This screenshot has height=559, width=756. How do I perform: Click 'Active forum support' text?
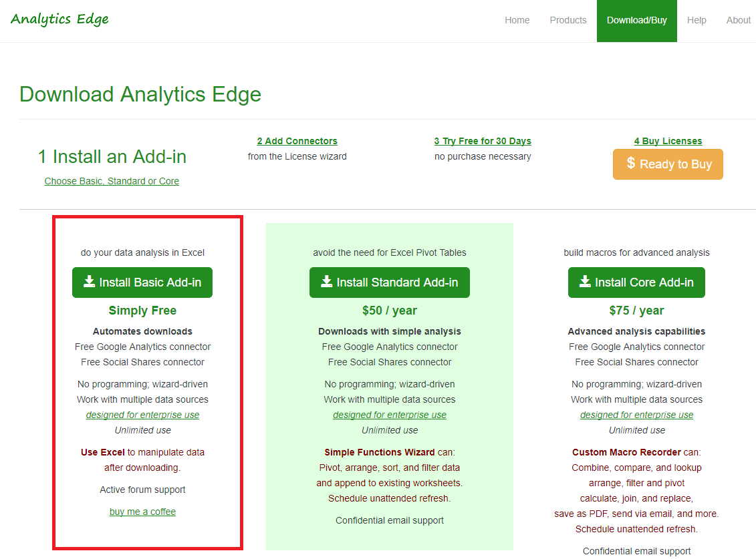(143, 490)
